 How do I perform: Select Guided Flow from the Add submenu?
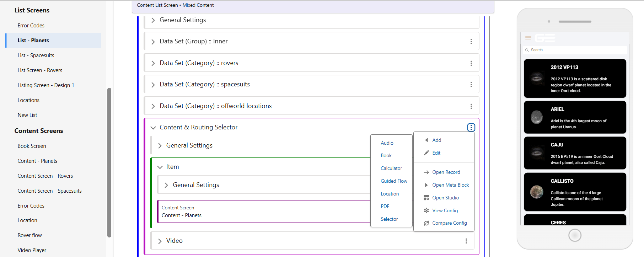(x=394, y=181)
